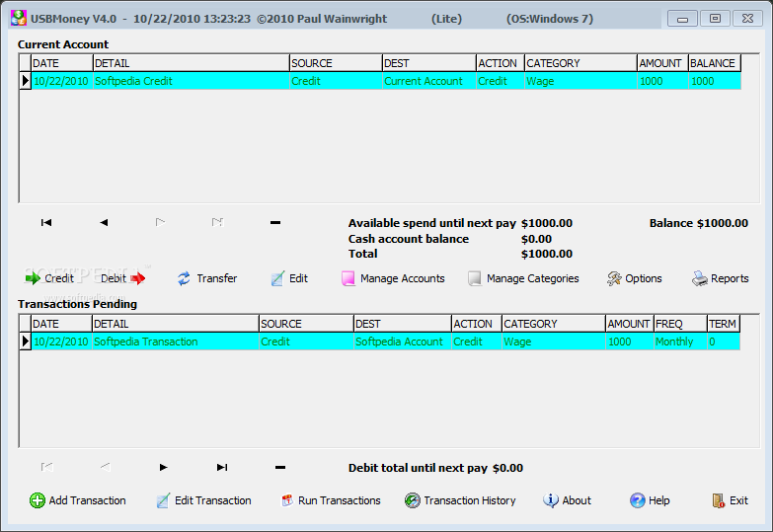The height and width of the screenshot is (532, 773).
Task: Select the Softpedia Credit detail cell
Action: 192,81
